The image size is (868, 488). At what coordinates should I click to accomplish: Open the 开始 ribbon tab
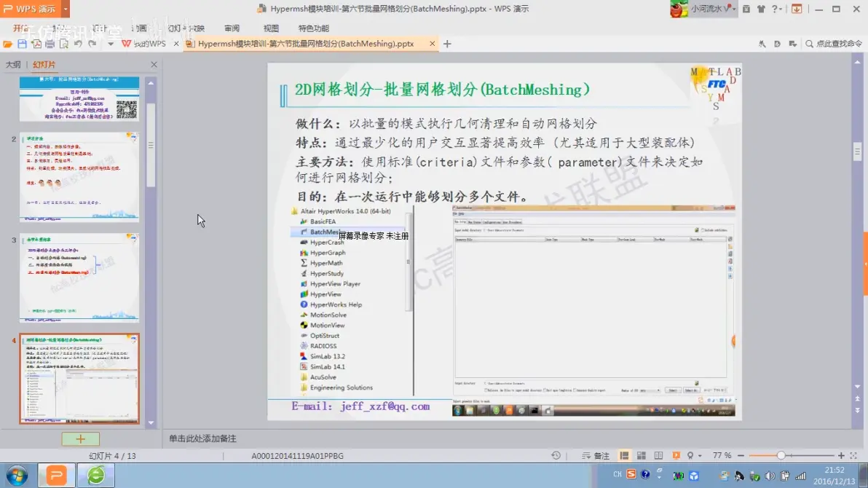(x=21, y=28)
